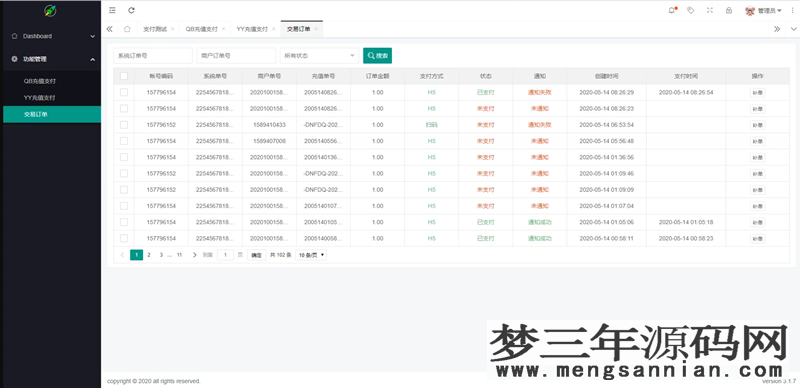Check the row created 2020-05-14 08:26:29
This screenshot has height=388, width=800.
124,92
